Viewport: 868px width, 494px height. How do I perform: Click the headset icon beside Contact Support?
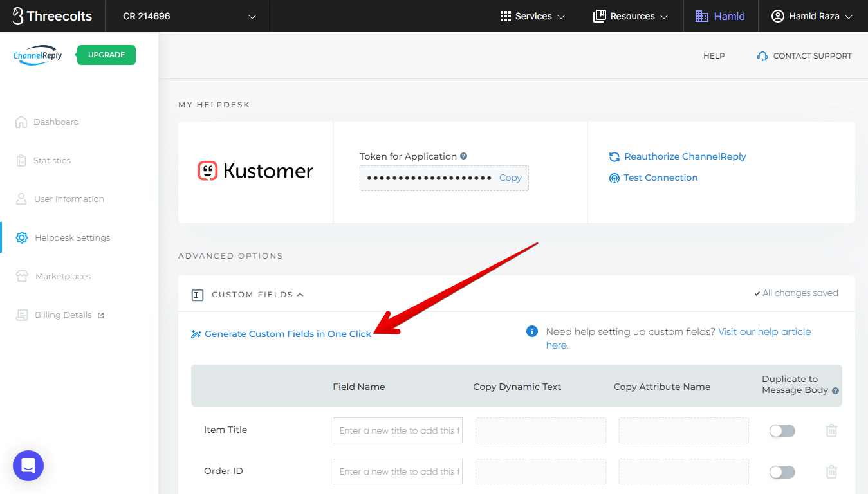(x=762, y=56)
